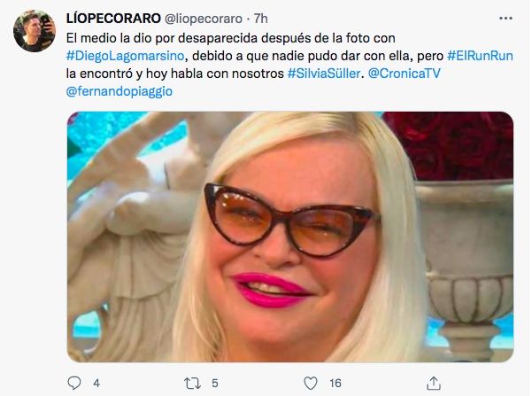View the like count 16
This screenshot has height=396, width=532.
335,384
